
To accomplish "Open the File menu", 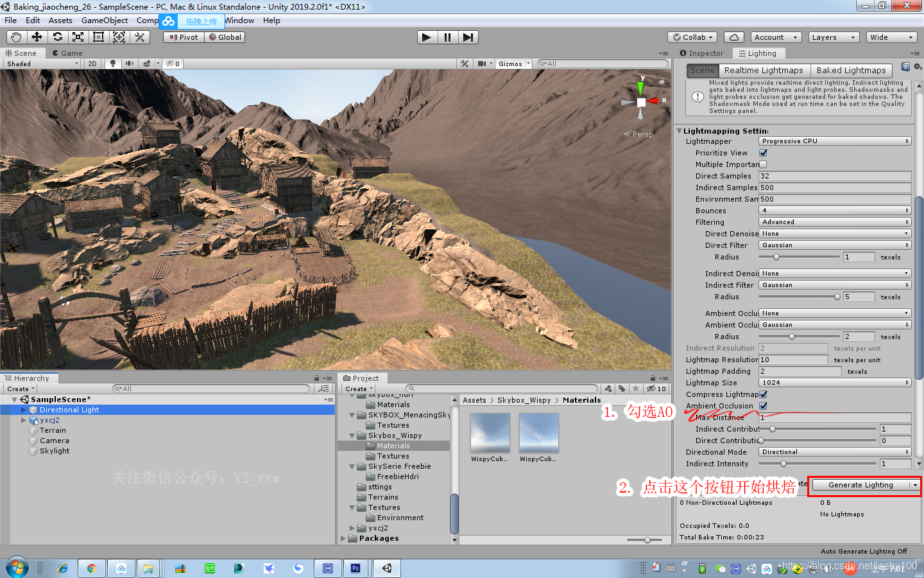I will click(10, 21).
